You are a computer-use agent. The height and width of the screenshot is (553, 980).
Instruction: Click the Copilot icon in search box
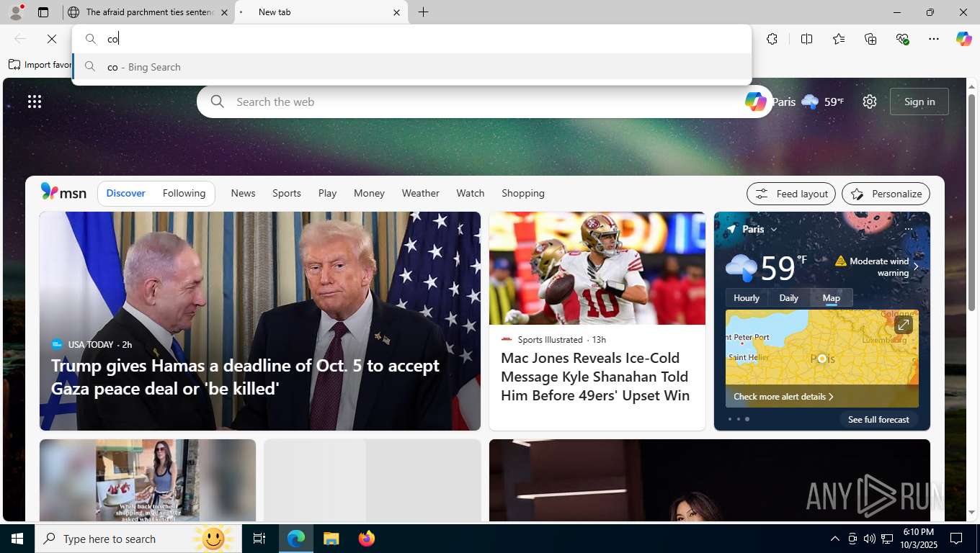coord(755,102)
